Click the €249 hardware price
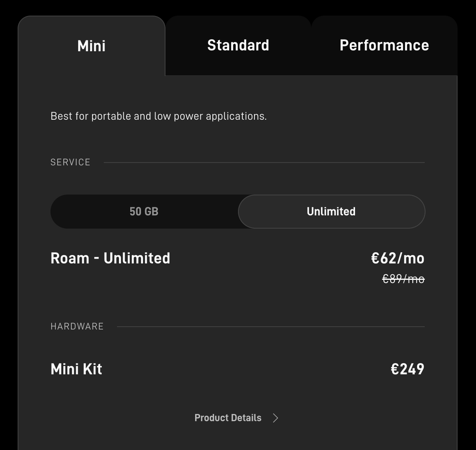Image resolution: width=476 pixels, height=450 pixels. click(407, 369)
